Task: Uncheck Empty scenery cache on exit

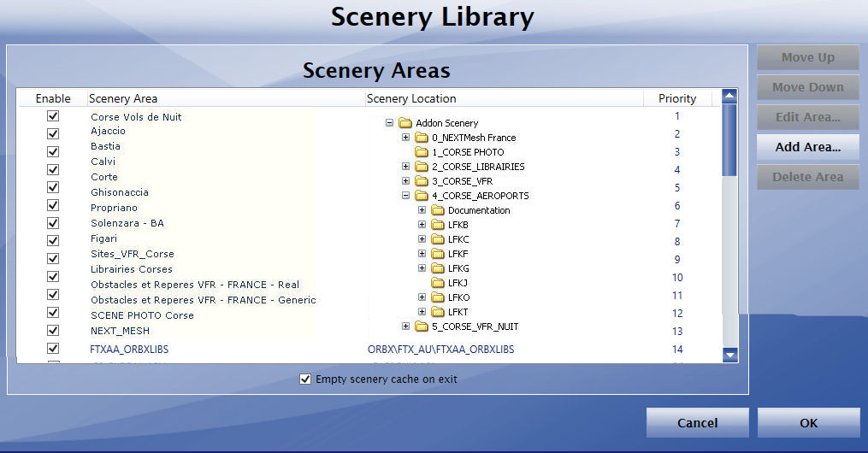Action: [305, 379]
